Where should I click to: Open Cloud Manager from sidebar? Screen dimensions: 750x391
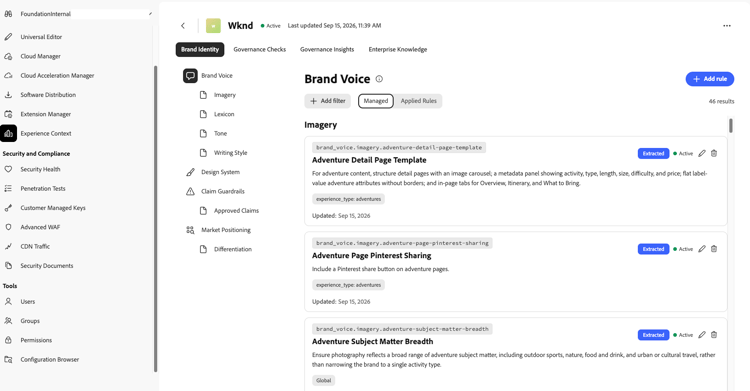pyautogui.click(x=40, y=56)
